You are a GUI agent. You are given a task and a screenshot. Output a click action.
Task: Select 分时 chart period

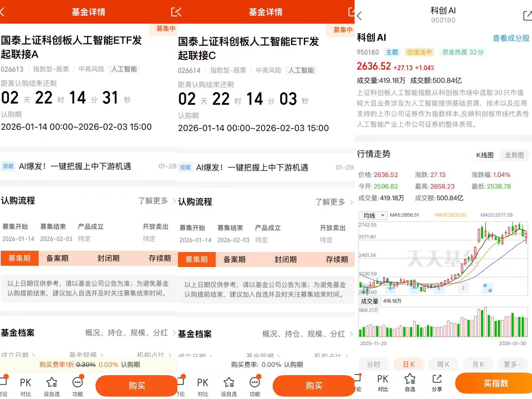[x=373, y=364]
